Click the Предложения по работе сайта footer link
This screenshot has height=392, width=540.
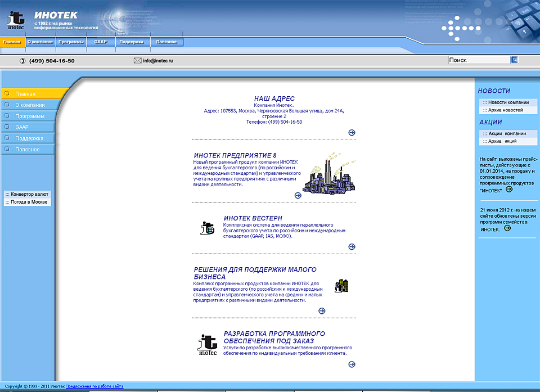pyautogui.click(x=94, y=386)
